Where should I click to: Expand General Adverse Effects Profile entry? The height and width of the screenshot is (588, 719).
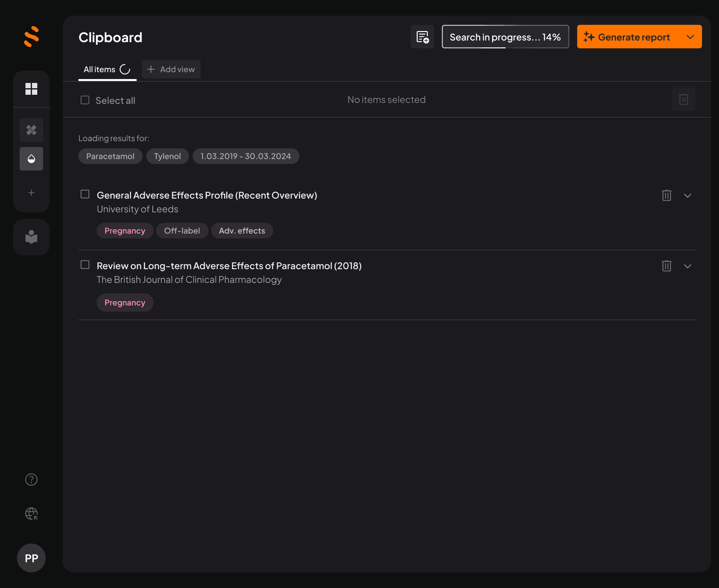point(688,196)
